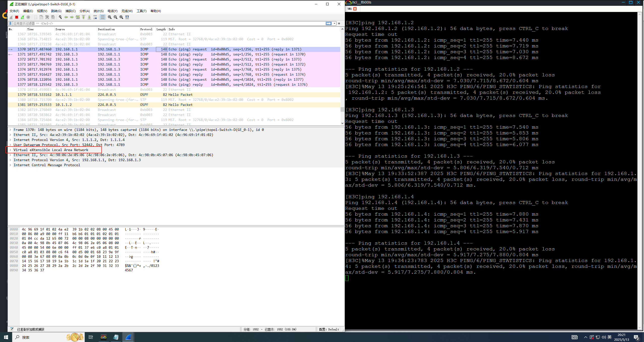Click the Find packet magnifier icon
The height and width of the screenshot is (342, 644).
click(60, 17)
